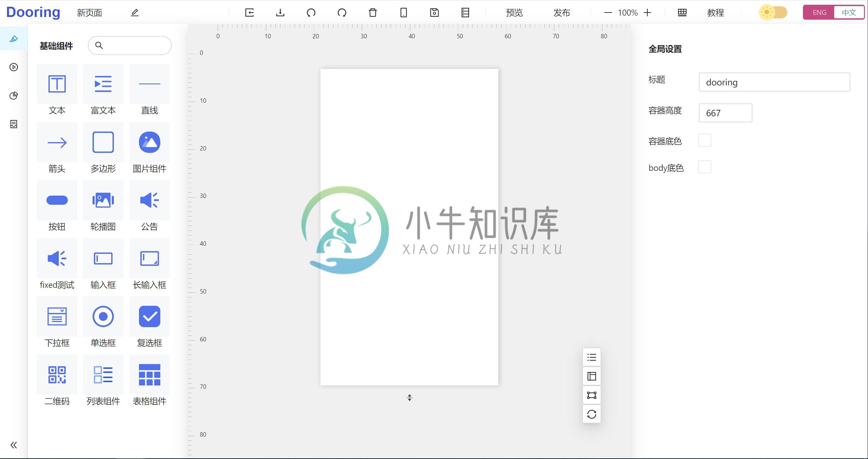Click the list icon in floating canvas tools

pos(592,357)
